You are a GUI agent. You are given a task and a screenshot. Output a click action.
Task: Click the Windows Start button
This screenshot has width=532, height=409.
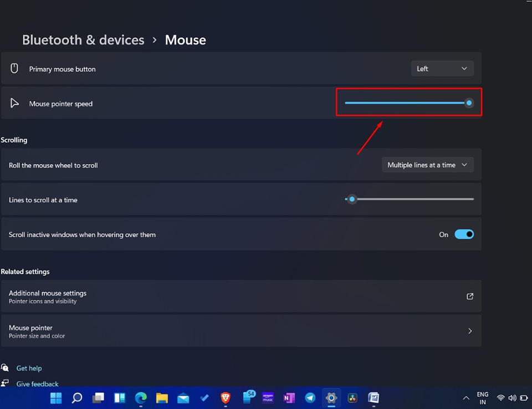click(56, 397)
